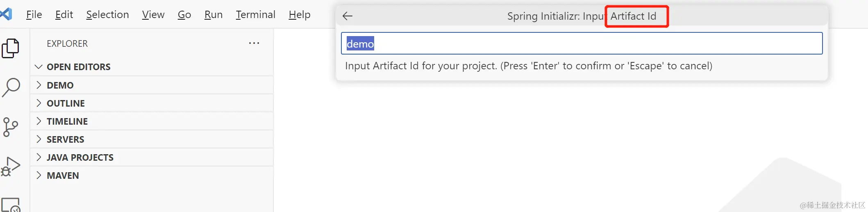The width and height of the screenshot is (868, 212).
Task: Open the Search view icon
Action: (11, 87)
